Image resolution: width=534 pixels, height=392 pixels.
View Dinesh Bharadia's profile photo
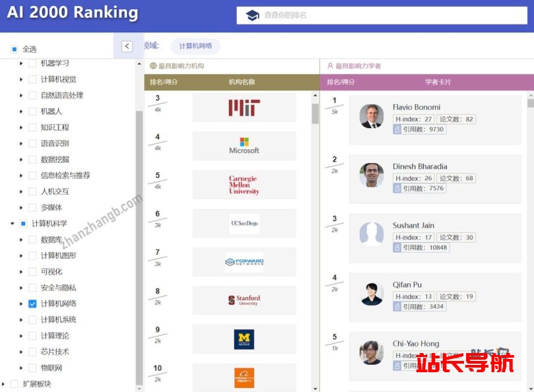372,175
